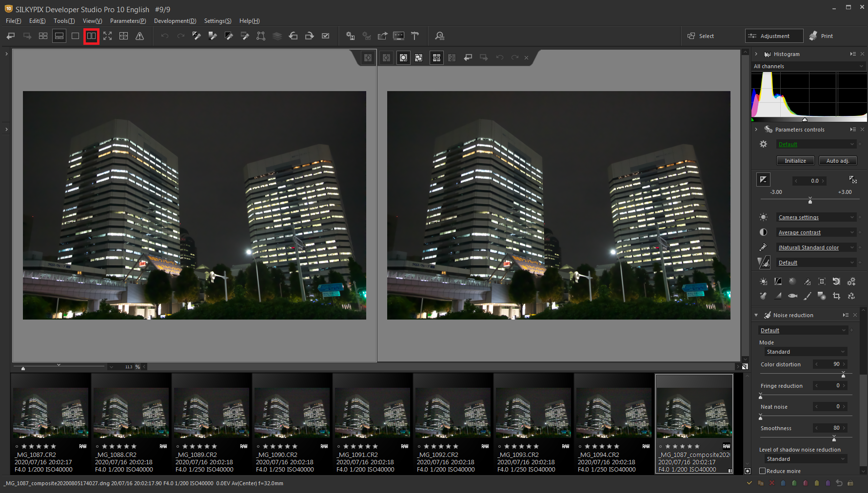
Task: Open the Help menu
Action: tap(249, 21)
